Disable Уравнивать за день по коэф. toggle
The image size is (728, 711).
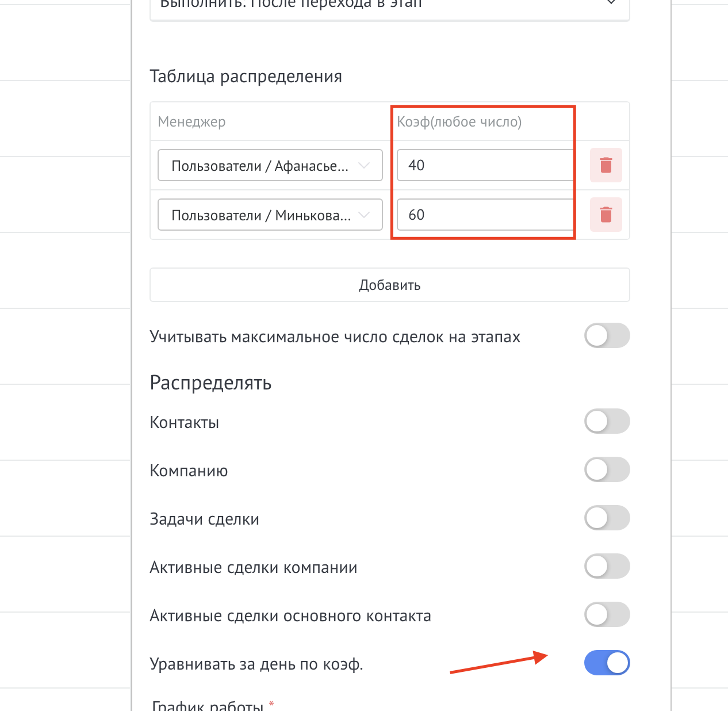coord(607,663)
